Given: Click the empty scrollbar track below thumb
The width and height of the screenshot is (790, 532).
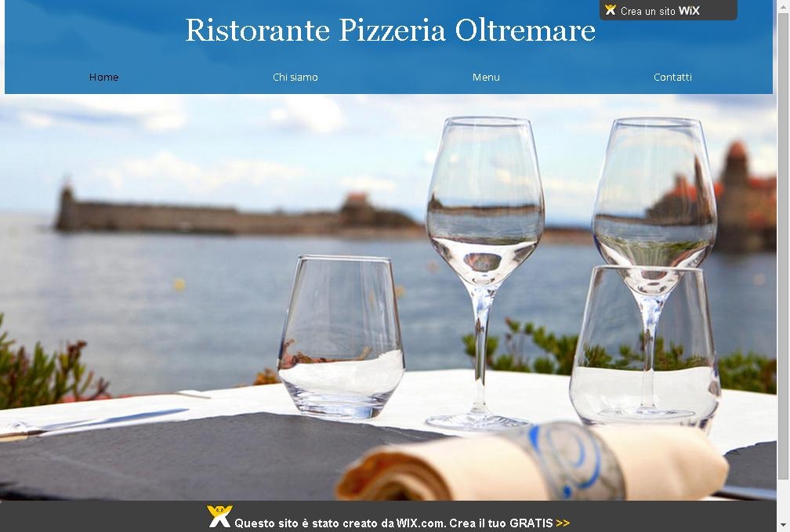Looking at the screenshot, I should 784,500.
